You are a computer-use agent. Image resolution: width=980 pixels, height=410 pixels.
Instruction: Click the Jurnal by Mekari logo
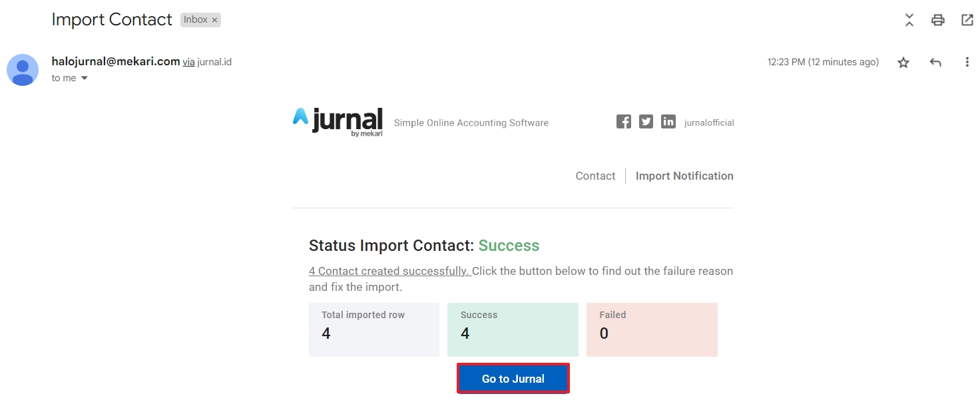tap(338, 122)
